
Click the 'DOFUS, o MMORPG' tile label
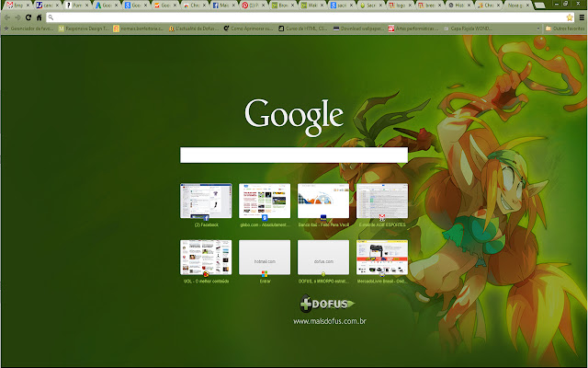323,282
